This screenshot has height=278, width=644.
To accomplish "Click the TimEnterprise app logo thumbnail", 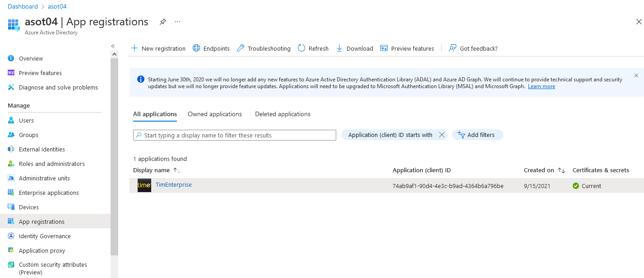I will (144, 185).
